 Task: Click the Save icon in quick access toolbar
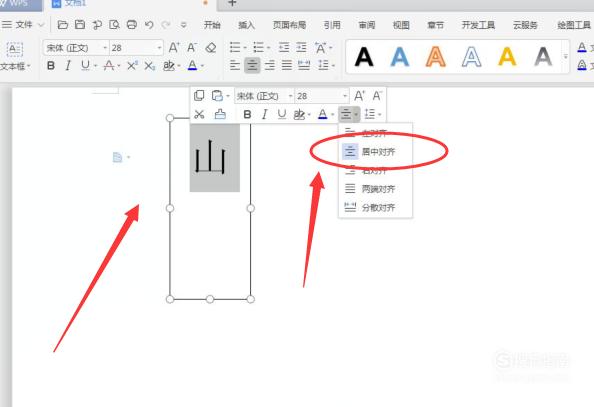pyautogui.click(x=80, y=25)
